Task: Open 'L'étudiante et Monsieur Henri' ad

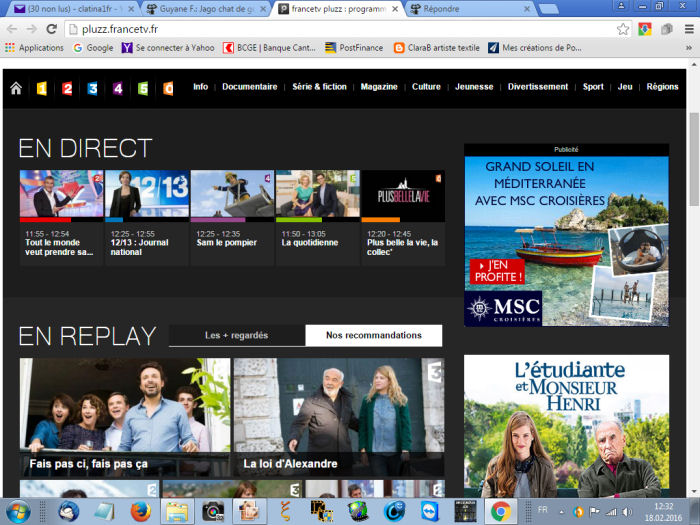Action: pyautogui.click(x=566, y=426)
